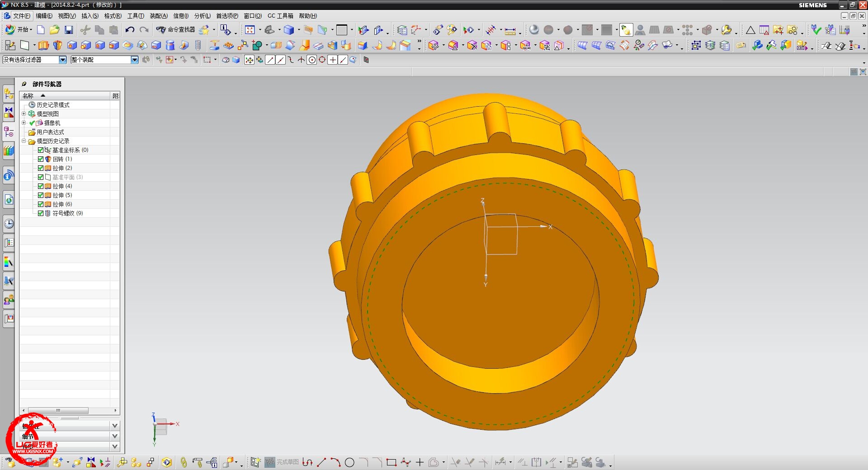
Task: Open the 整个装配 scope dropdown
Action: click(x=134, y=60)
